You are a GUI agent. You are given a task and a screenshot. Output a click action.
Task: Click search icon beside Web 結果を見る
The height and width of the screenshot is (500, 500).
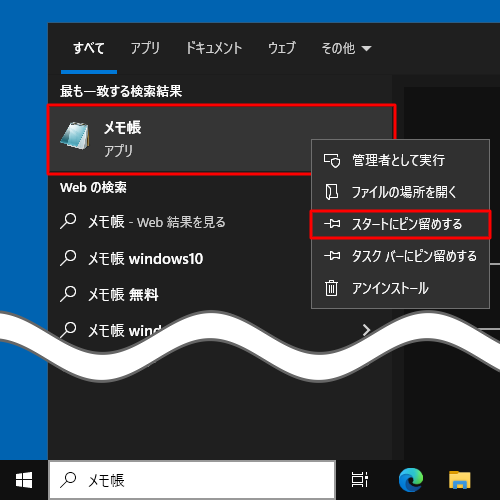point(68,221)
